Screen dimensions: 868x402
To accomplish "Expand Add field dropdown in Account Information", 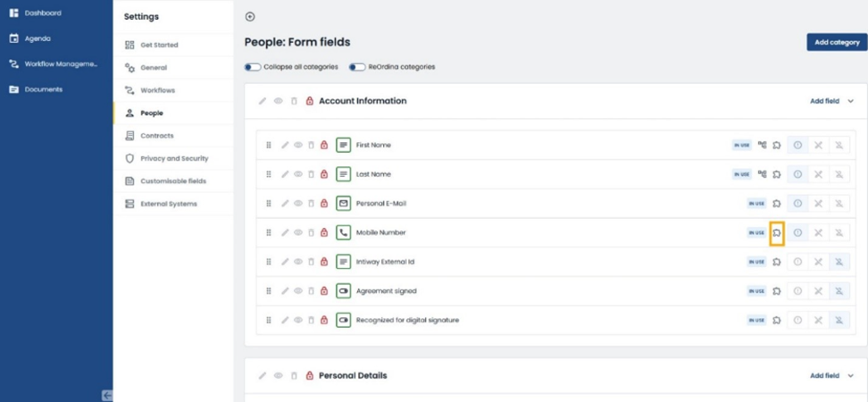I will 825,101.
